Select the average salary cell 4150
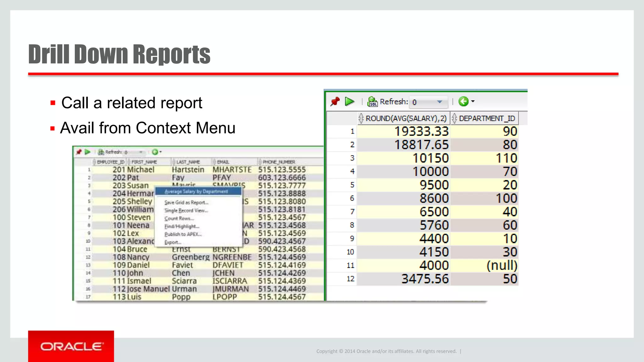Viewport: 644px width, 362px height. [403, 252]
